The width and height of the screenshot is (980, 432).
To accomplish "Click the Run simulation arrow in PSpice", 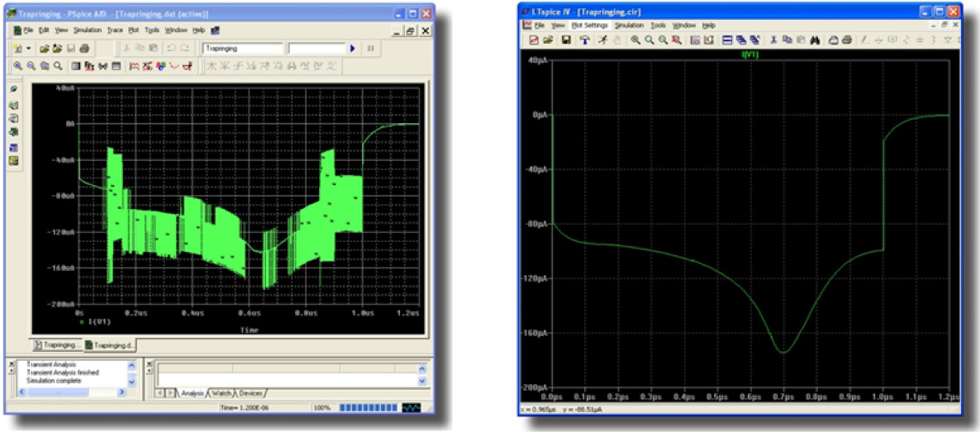I will pyautogui.click(x=352, y=49).
